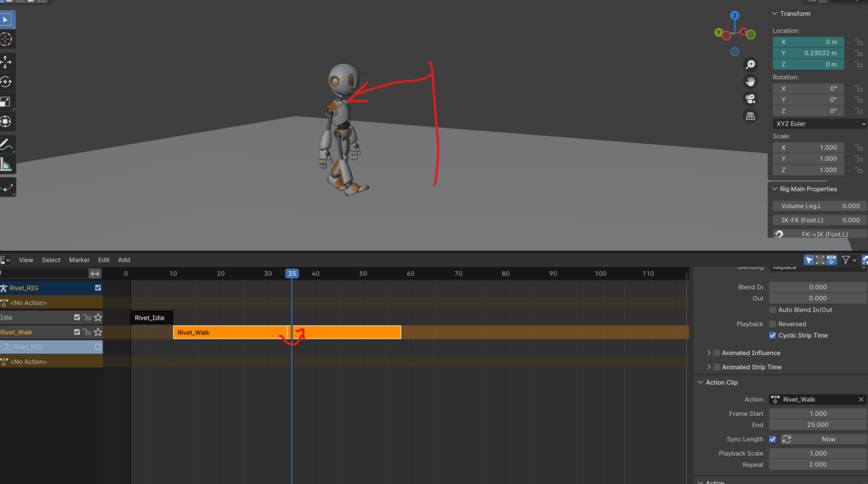
Task: Lock the Location Y value
Action: [x=859, y=53]
